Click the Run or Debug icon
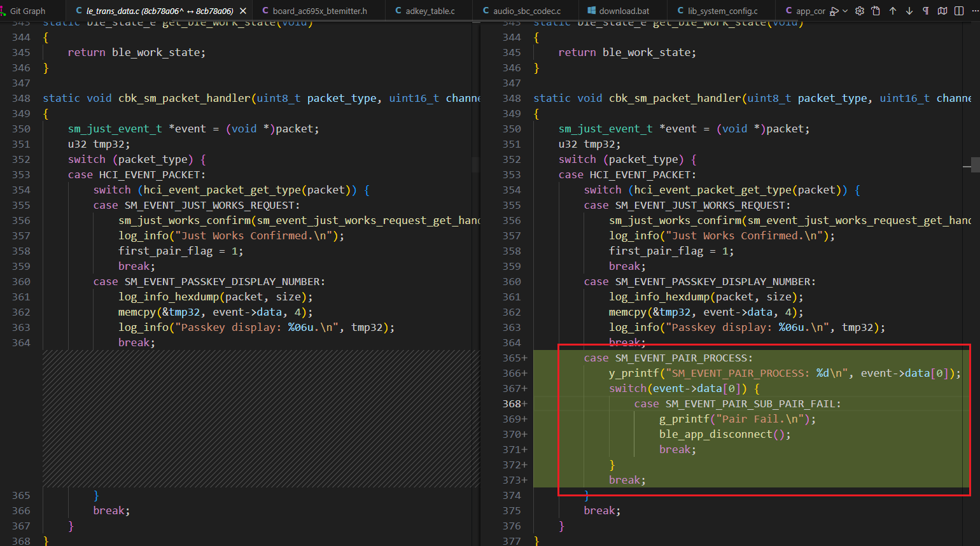The height and width of the screenshot is (546, 980). point(834,11)
